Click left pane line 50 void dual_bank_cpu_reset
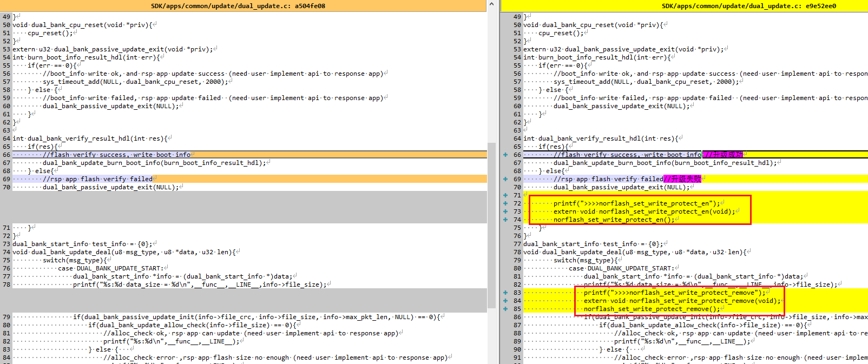 click(x=84, y=25)
